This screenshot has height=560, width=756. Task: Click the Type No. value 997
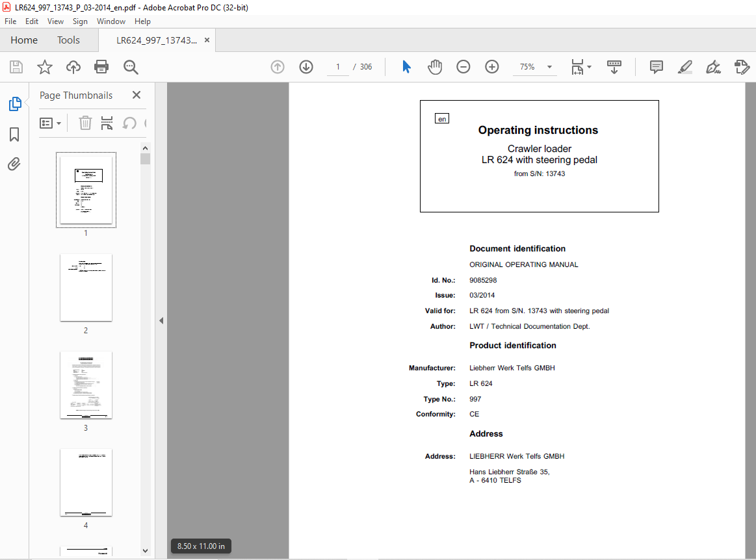475,399
